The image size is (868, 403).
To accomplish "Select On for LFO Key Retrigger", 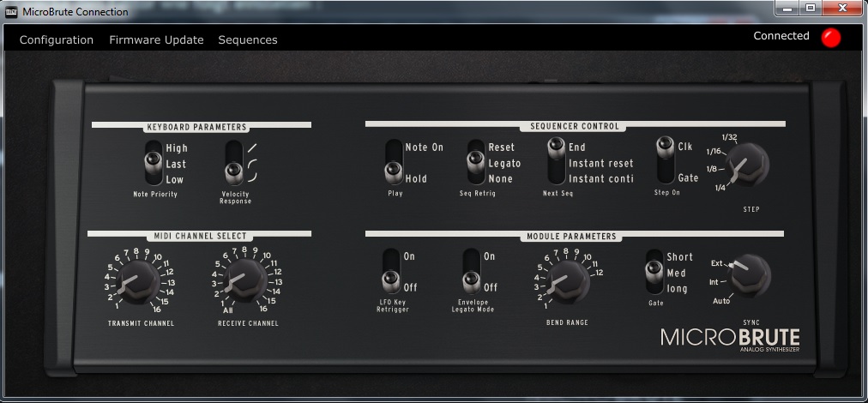I will pos(409,256).
